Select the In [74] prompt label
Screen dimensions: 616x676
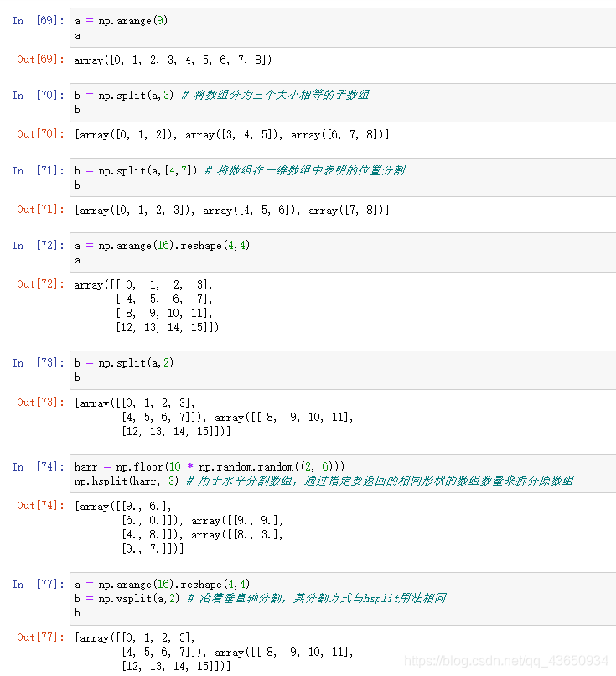click(x=39, y=466)
